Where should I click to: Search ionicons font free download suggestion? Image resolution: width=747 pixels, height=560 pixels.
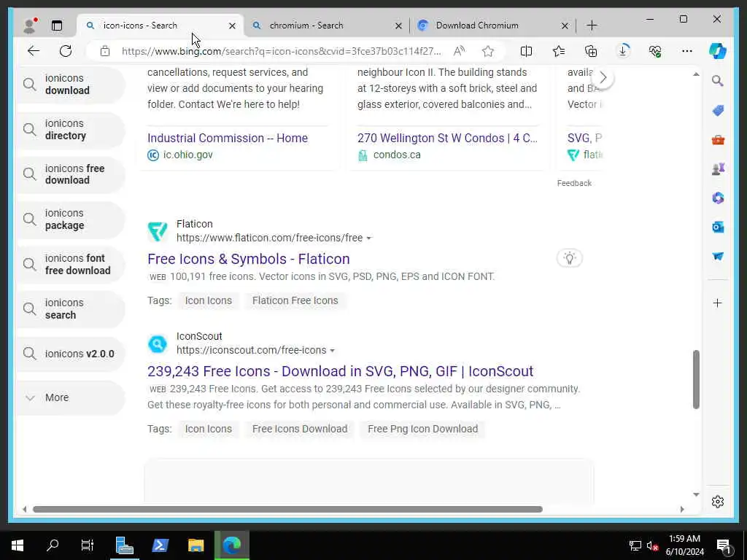71,264
